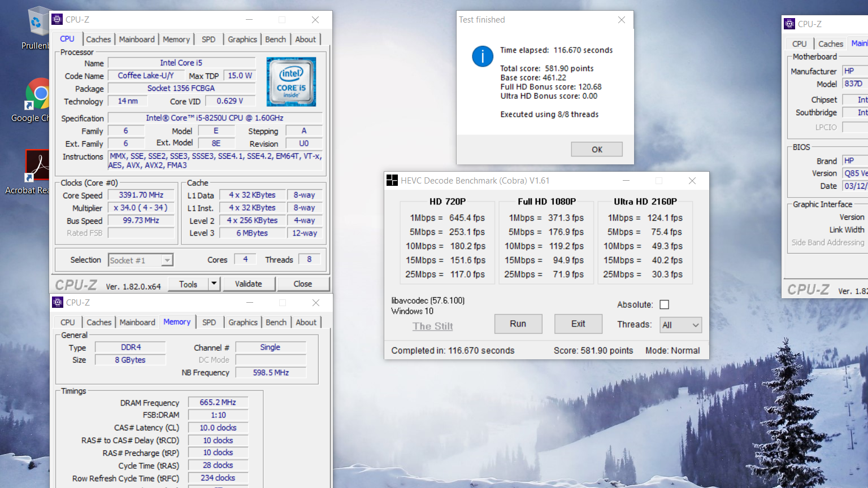The image size is (868, 488).
Task: Click the NB Frequency value 598.5 MHz
Action: pos(271,372)
